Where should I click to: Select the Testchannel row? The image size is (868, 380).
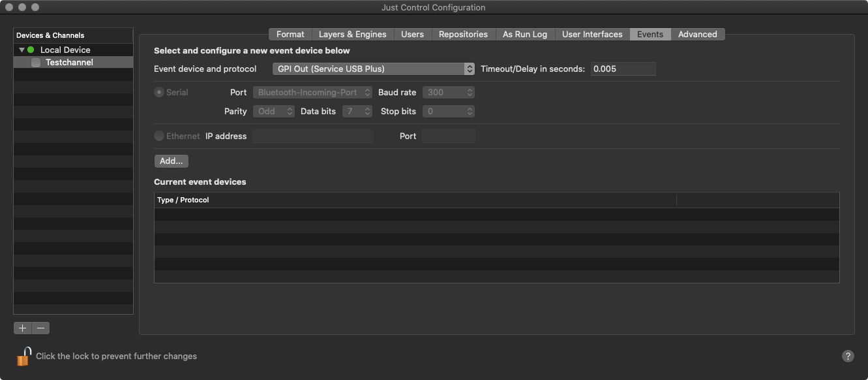point(73,63)
